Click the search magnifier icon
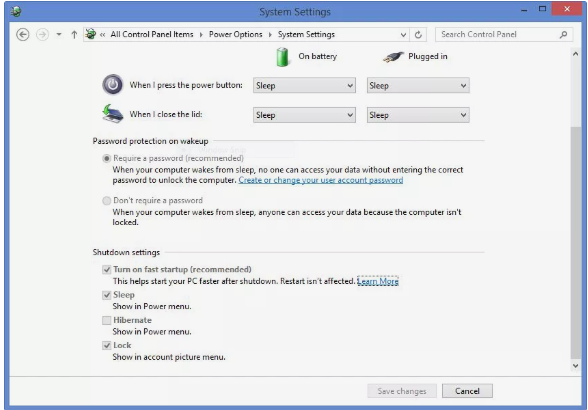The image size is (588, 410). [563, 35]
